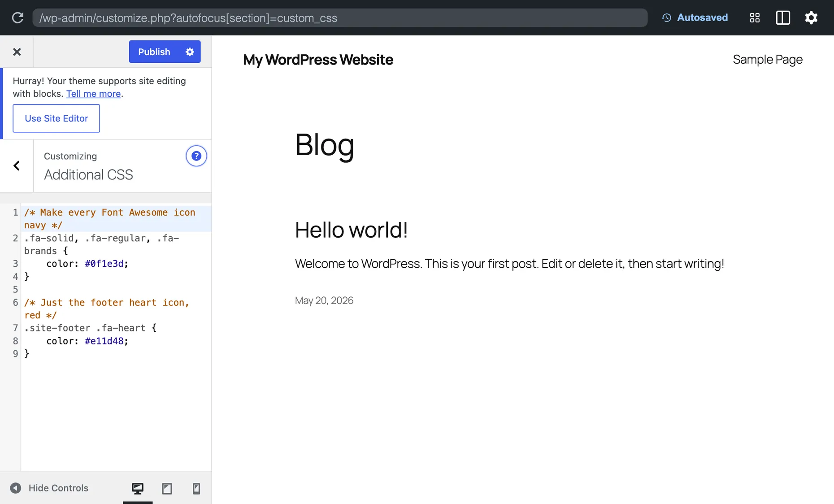This screenshot has height=504, width=834.
Task: Switch to desktop preview mode
Action: pyautogui.click(x=138, y=488)
